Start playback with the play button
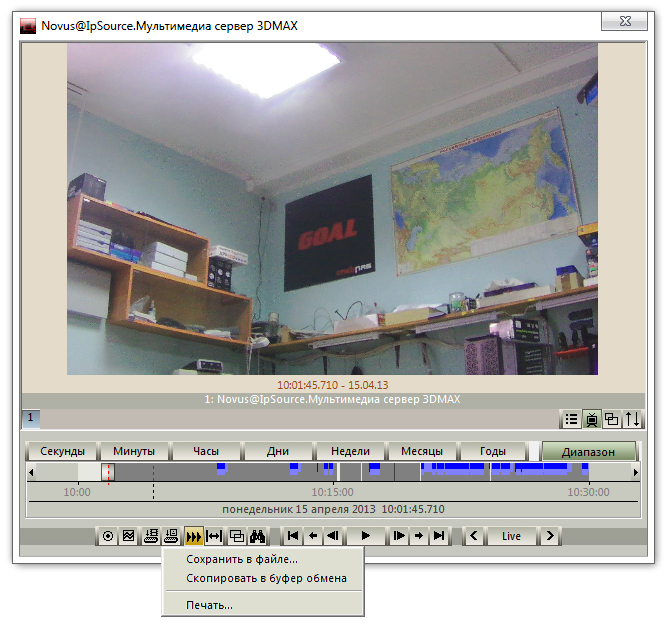This screenshot has width=668, height=628. pos(366,536)
